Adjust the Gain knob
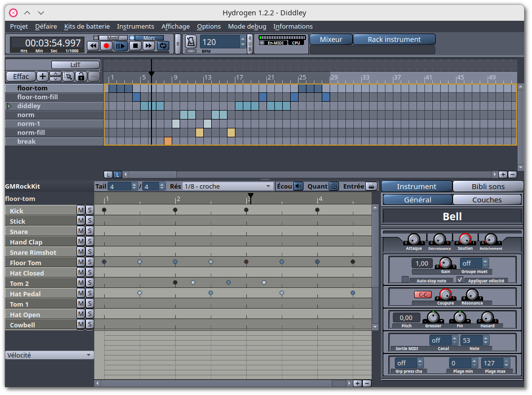 [x=445, y=263]
